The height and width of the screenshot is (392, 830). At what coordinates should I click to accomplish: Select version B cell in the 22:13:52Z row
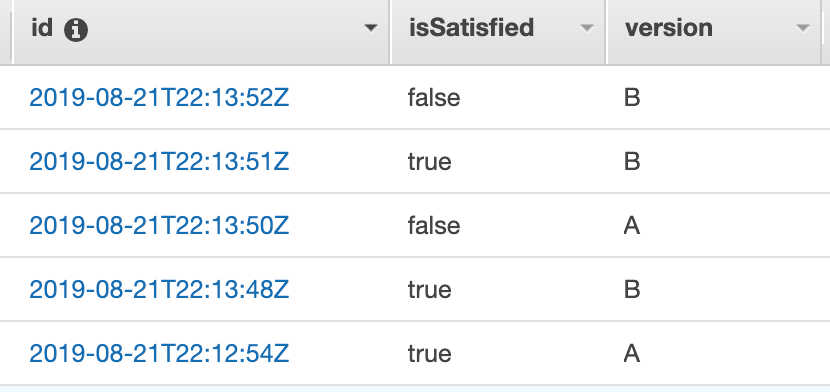pyautogui.click(x=632, y=98)
